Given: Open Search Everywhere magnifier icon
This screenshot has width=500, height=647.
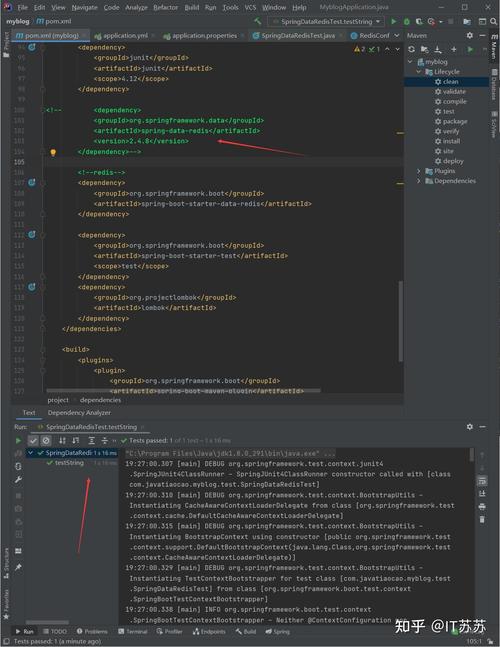Looking at the screenshot, I should pyautogui.click(x=493, y=21).
